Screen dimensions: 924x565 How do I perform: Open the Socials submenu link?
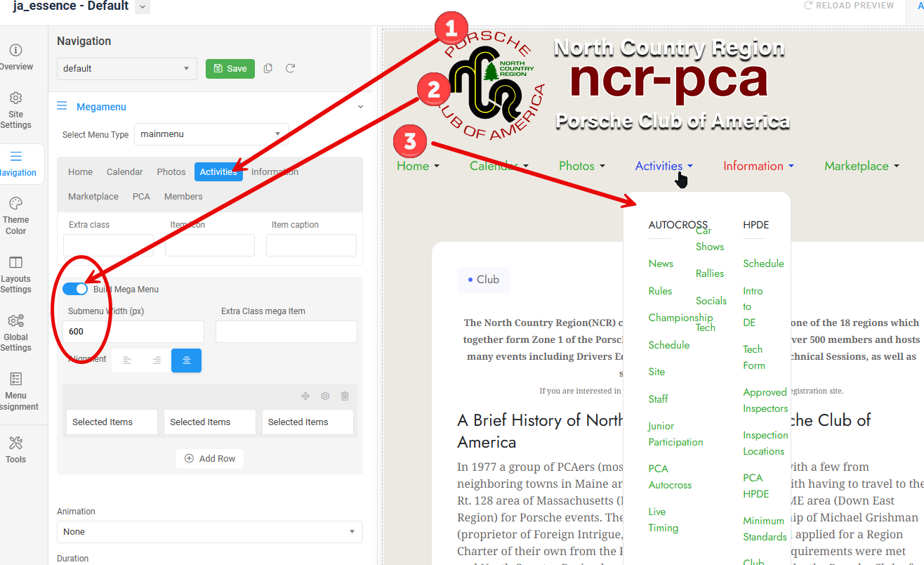pos(711,301)
